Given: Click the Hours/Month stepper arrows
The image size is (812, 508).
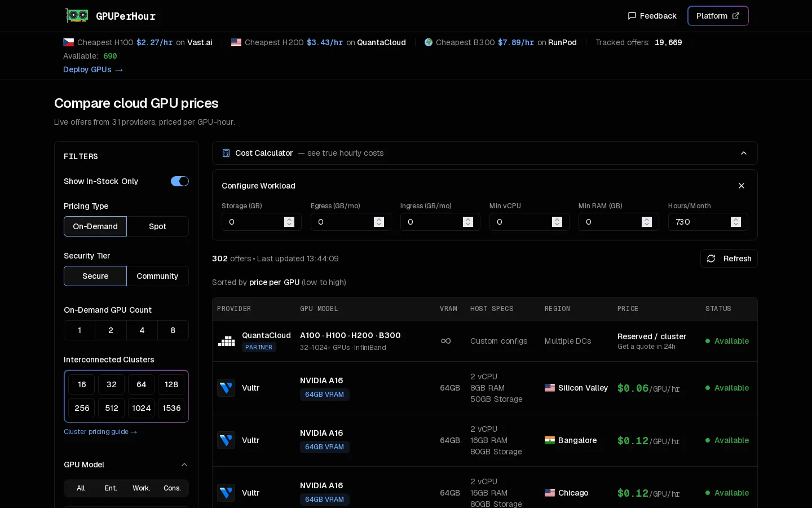Looking at the screenshot, I should pyautogui.click(x=736, y=222).
